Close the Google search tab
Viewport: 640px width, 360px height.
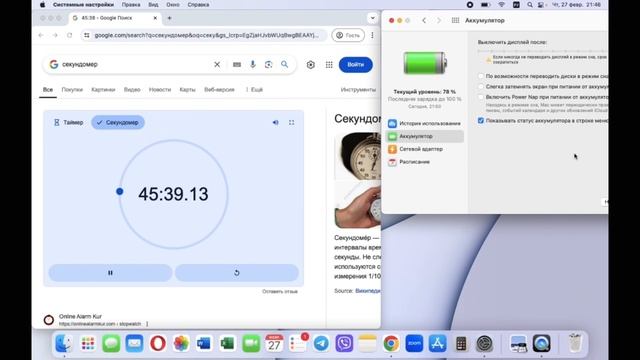pos(155,18)
